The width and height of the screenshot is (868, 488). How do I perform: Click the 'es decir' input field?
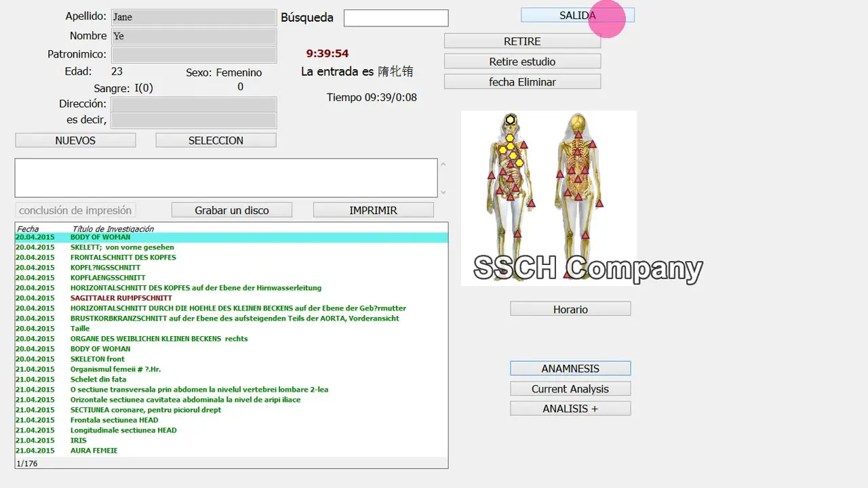pyautogui.click(x=194, y=121)
